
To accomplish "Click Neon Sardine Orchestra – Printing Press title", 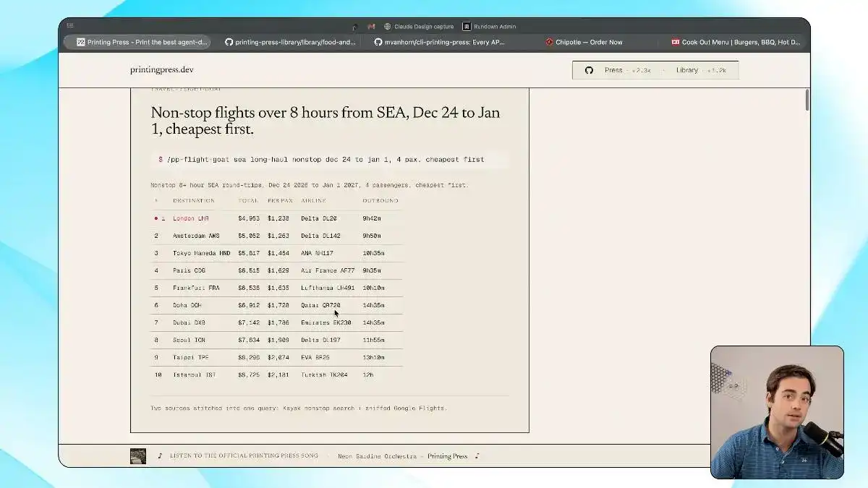I will pos(403,456).
